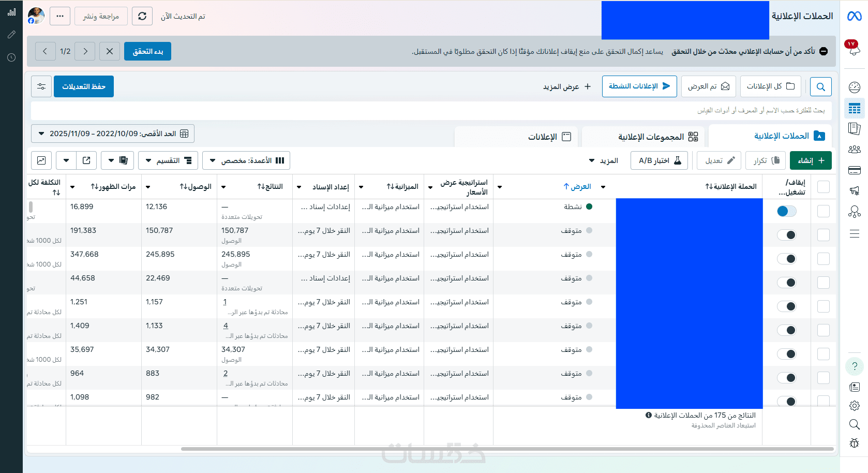Open column menu arrow for الوصول column
The height and width of the screenshot is (473, 868).
[x=148, y=187]
